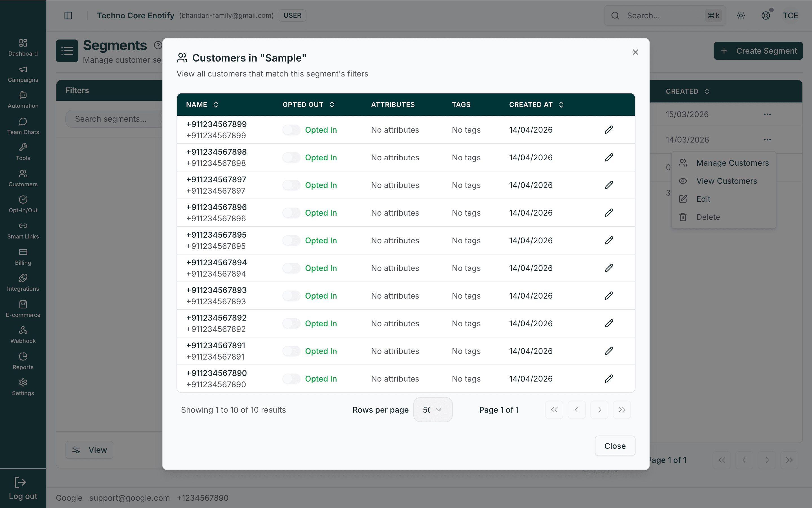The image size is (812, 508).
Task: Click the Close button in dialog
Action: [x=615, y=446]
